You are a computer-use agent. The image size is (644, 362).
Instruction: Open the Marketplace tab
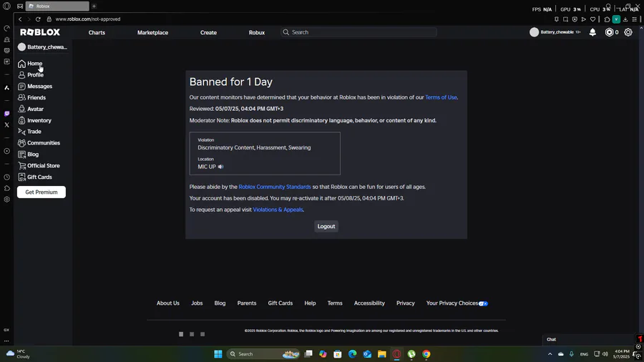153,32
